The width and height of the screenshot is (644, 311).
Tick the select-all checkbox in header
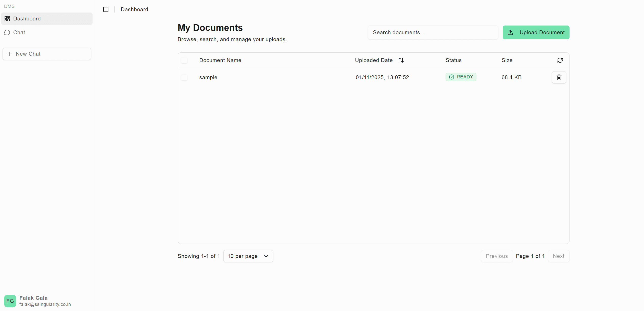pos(184,60)
